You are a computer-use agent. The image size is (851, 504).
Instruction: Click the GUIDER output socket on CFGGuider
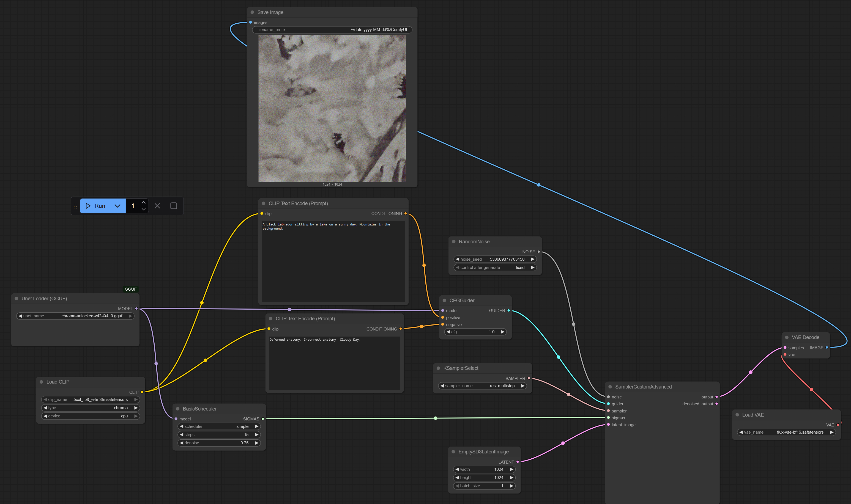(508, 310)
